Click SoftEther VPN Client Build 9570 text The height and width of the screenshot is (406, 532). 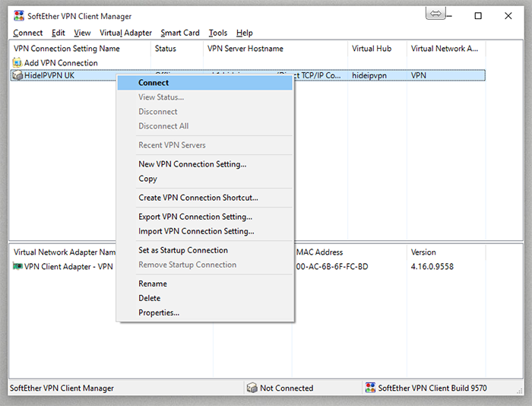click(432, 388)
